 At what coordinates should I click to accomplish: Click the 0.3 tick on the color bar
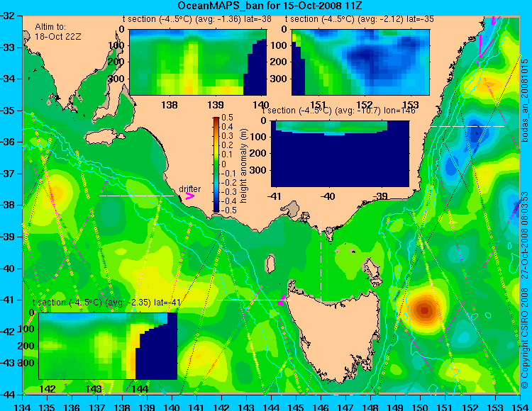click(x=227, y=136)
